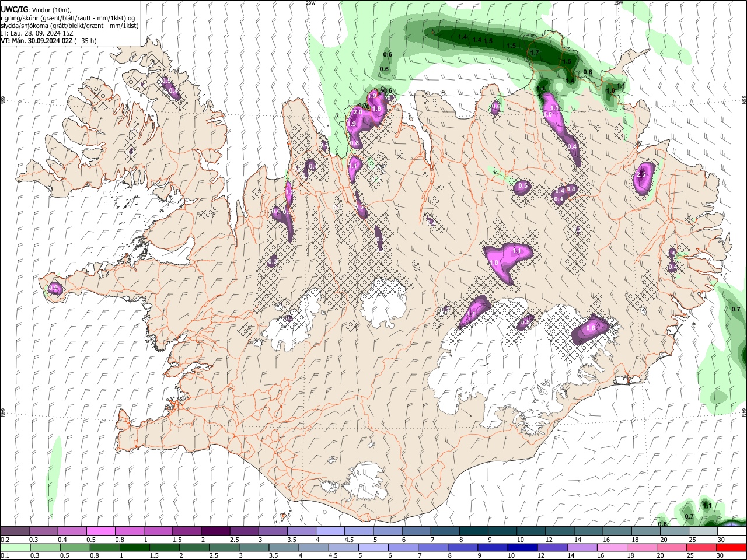This screenshot has height=560, width=747.
Task: Click the '20W' longitude label at the top
Action: pyautogui.click(x=311, y=3)
